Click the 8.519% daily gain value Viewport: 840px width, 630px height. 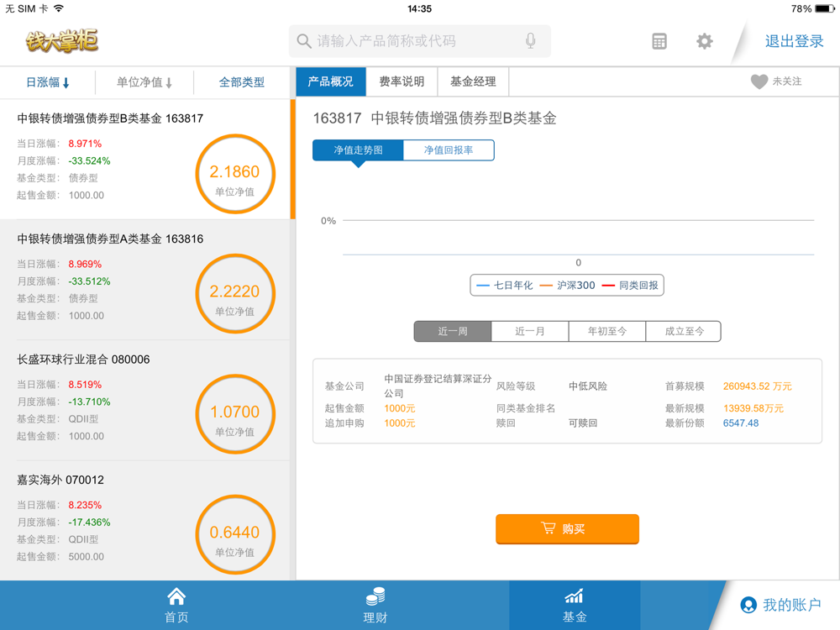click(x=85, y=385)
